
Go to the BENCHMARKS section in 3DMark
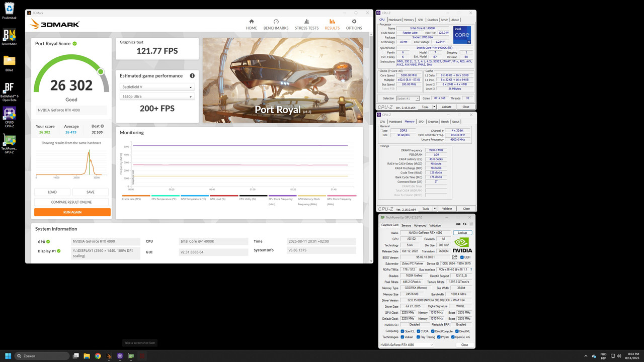276,25
